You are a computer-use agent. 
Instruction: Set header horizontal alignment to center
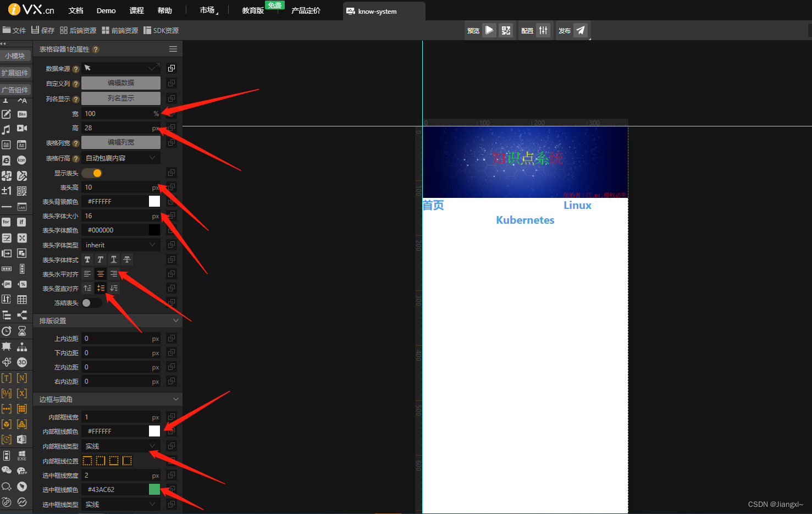(x=101, y=274)
